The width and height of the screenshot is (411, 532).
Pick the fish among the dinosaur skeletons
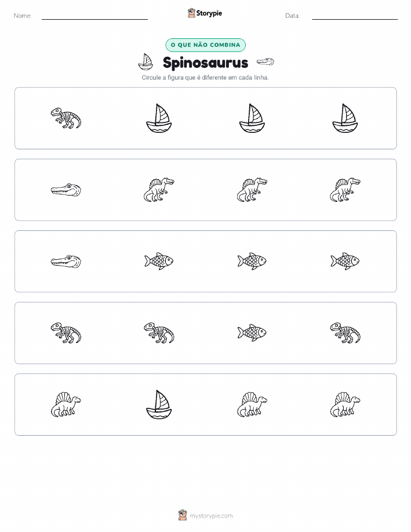pos(252,332)
